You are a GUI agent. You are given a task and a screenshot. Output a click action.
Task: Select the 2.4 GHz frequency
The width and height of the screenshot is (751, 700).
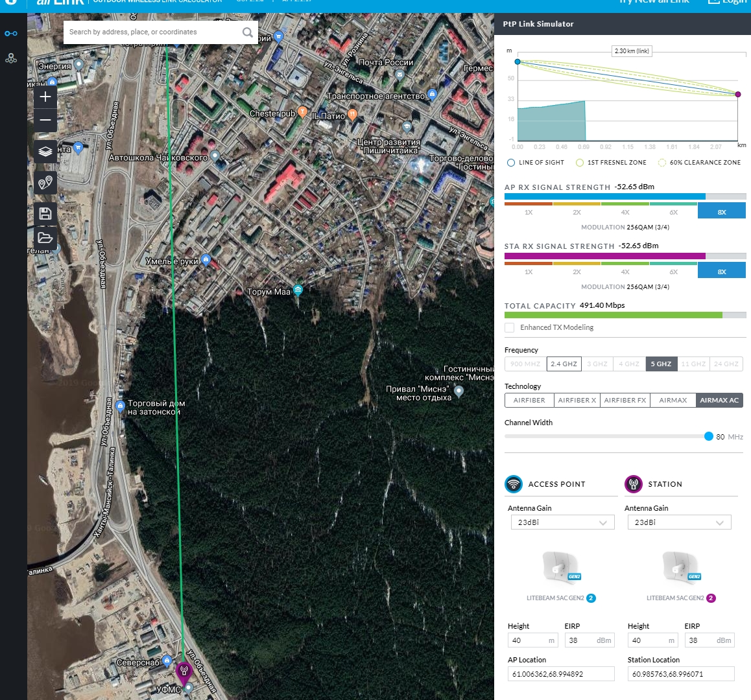click(564, 364)
